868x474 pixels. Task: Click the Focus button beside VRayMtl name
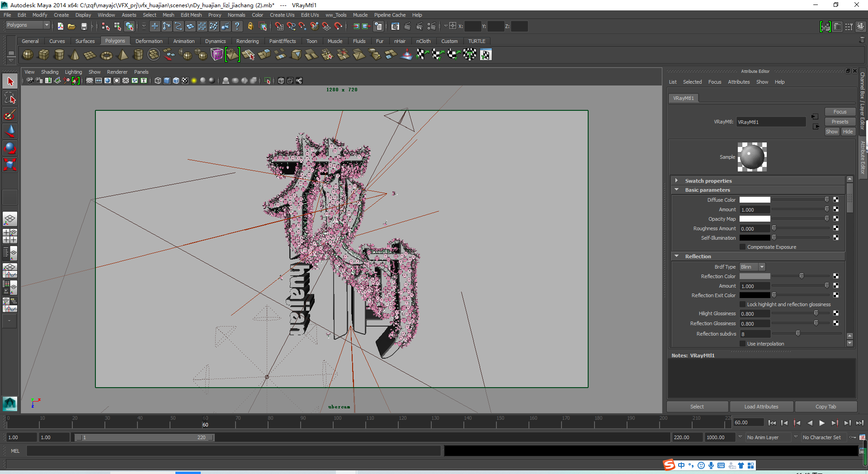[x=840, y=112]
